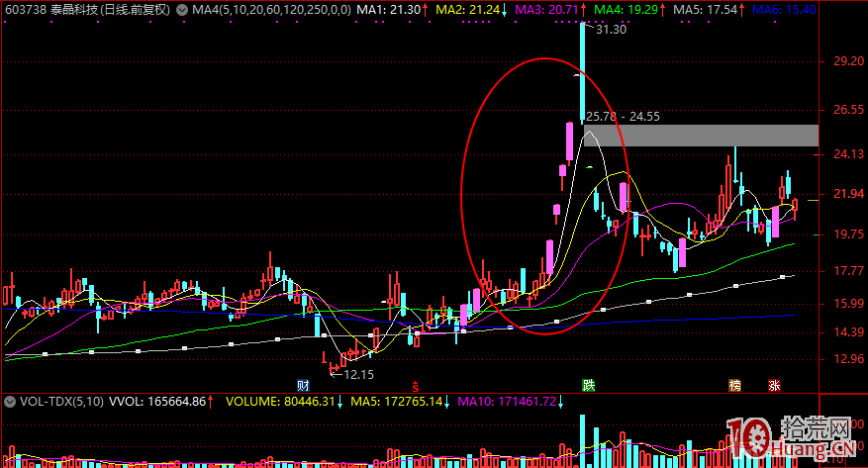Click the 17.77 price axis label
Viewport: 868px width, 468px height.
click(848, 270)
